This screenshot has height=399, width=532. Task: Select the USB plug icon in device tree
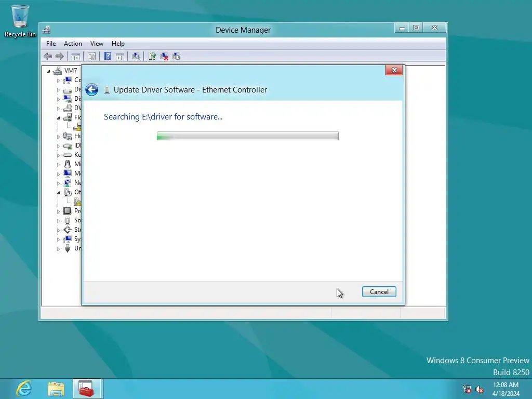pos(68,248)
